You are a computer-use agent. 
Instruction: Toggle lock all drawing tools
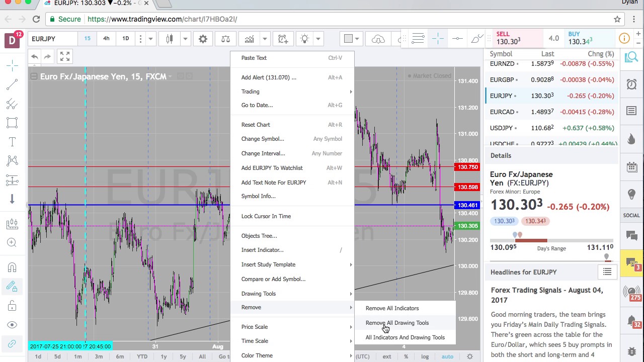[12, 306]
